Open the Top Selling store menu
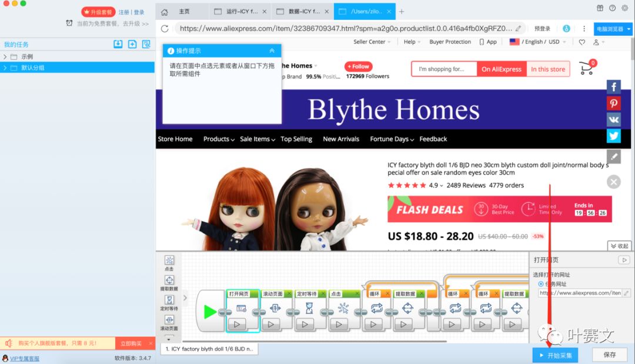 point(296,139)
